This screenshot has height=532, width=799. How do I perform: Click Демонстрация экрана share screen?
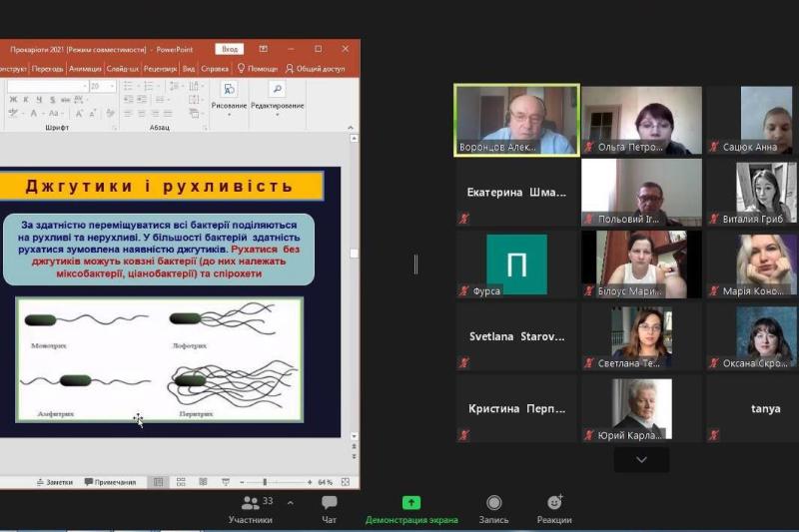[411, 510]
